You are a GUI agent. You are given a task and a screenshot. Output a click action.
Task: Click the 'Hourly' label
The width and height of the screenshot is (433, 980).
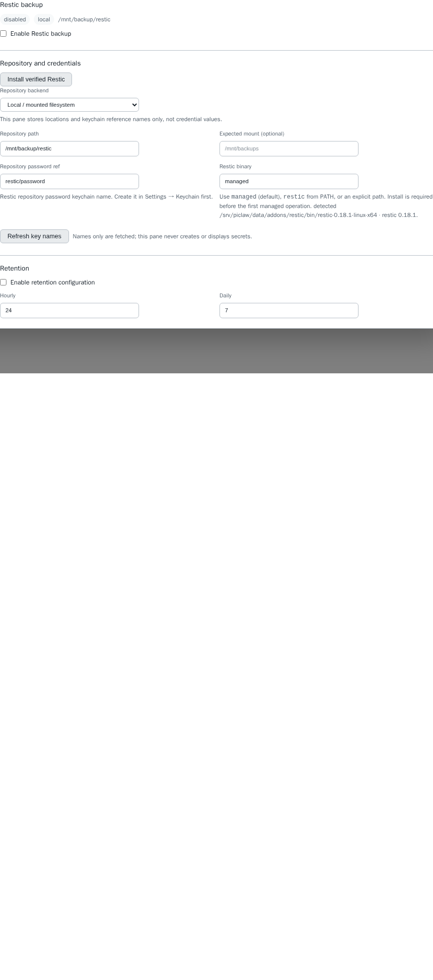click(7, 295)
